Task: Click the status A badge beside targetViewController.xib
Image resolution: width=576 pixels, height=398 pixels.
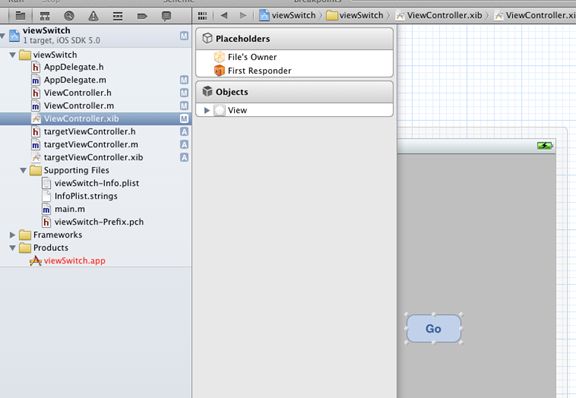Action: pyautogui.click(x=184, y=157)
